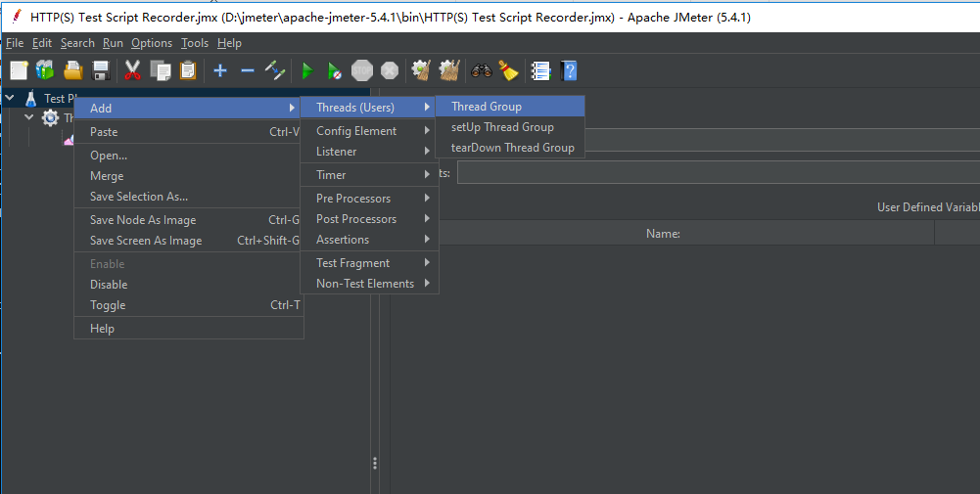Expand Timer submenu

point(369,175)
